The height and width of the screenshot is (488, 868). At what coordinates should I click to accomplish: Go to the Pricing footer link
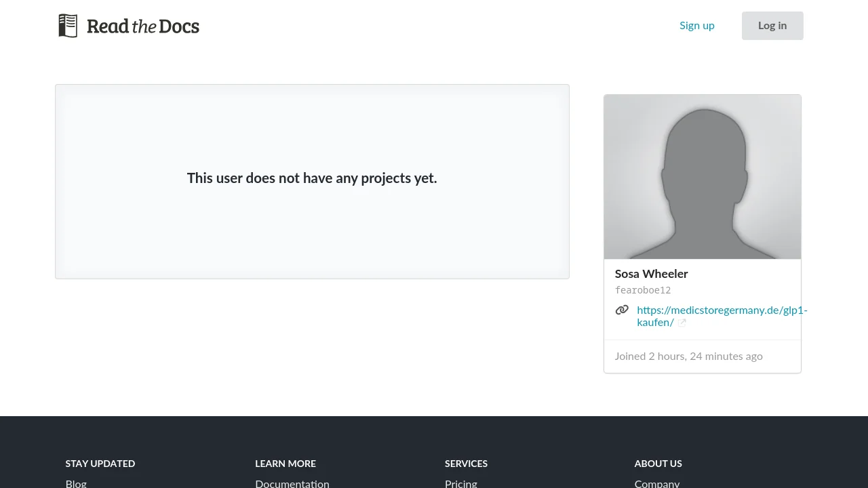[x=461, y=483]
